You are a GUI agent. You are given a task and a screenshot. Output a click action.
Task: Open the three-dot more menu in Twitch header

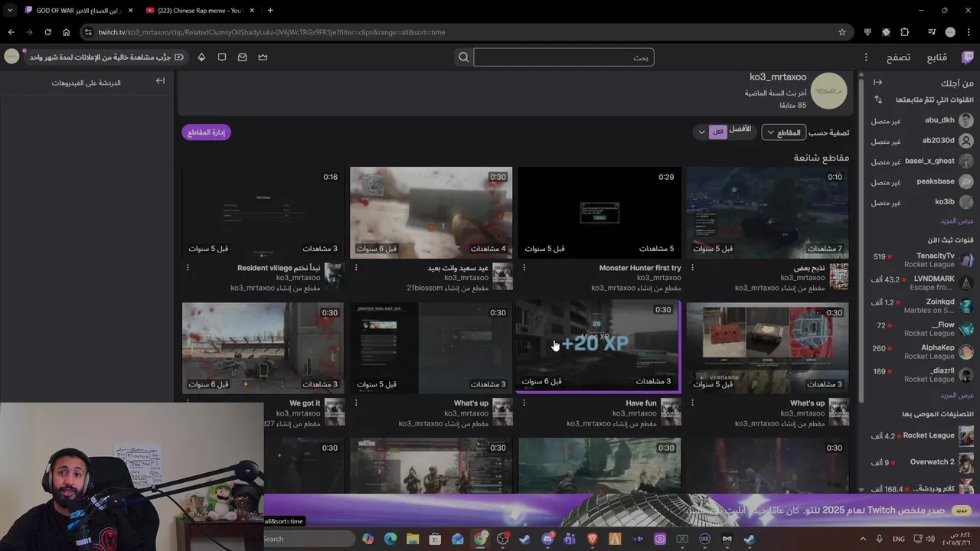coord(866,57)
